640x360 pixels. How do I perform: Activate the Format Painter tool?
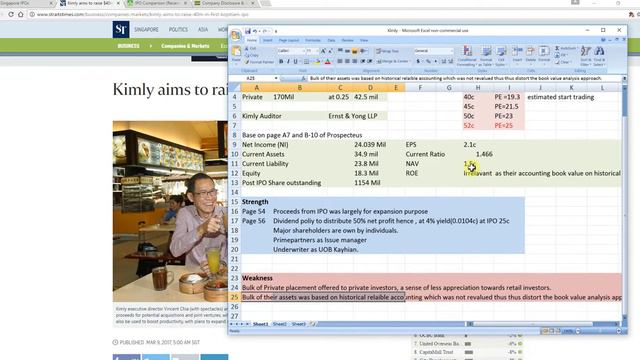(x=259, y=62)
